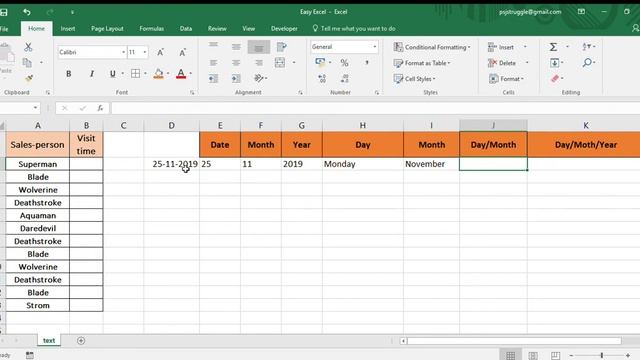Align text to the left
The width and height of the screenshot is (640, 360).
(x=213, y=63)
